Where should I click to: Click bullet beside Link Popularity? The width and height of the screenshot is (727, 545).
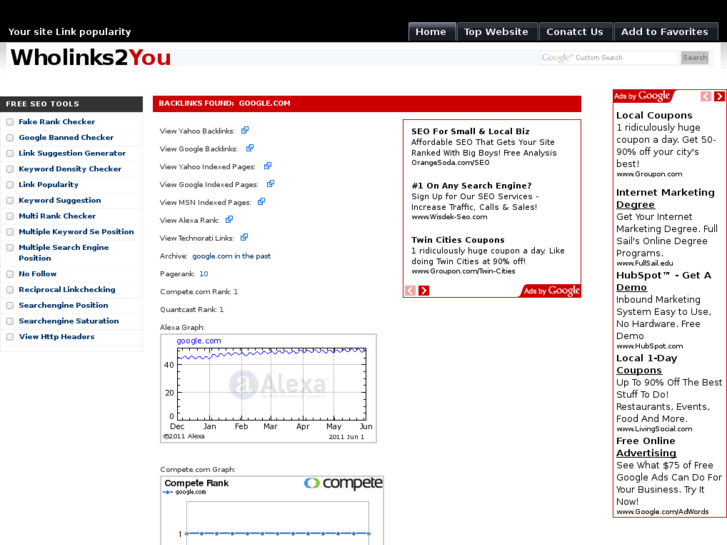[10, 185]
